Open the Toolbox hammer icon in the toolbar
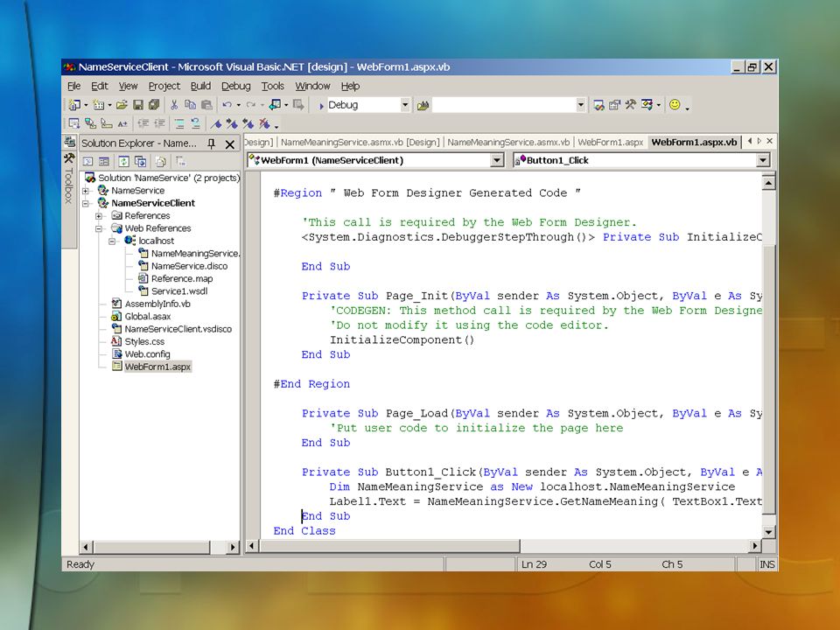Screen dimensions: 840x630 point(631,105)
